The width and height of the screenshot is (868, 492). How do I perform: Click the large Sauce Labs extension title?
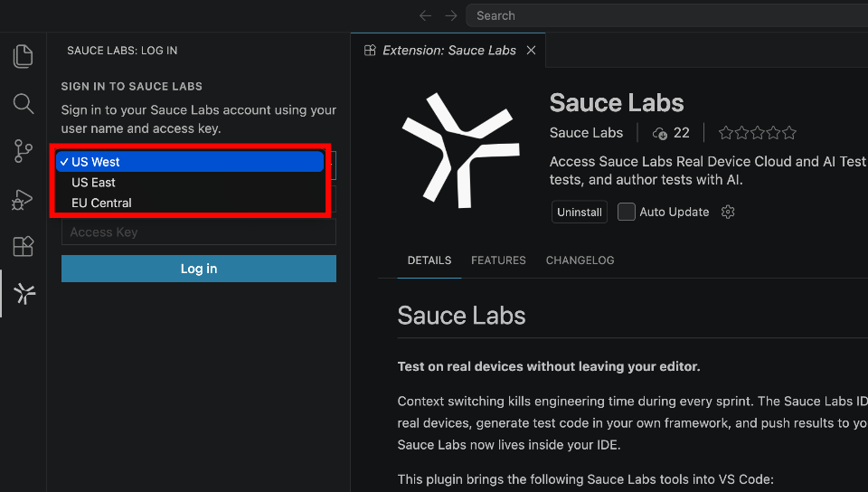click(617, 103)
